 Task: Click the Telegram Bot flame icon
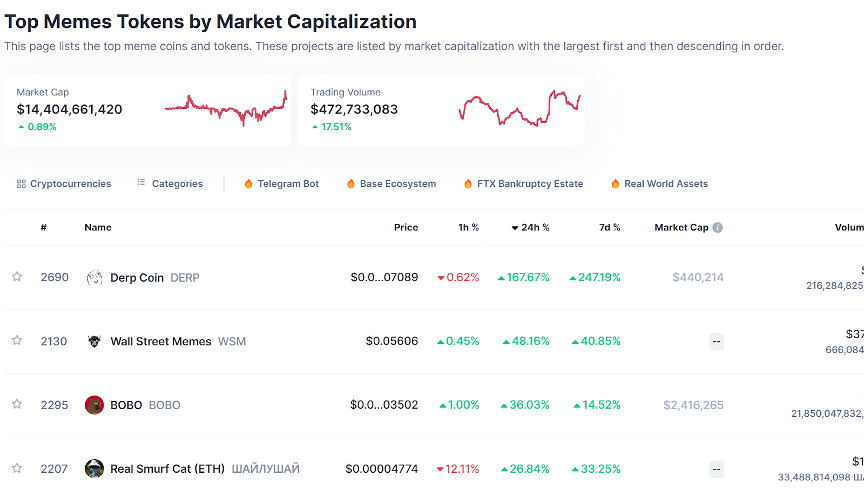[249, 184]
